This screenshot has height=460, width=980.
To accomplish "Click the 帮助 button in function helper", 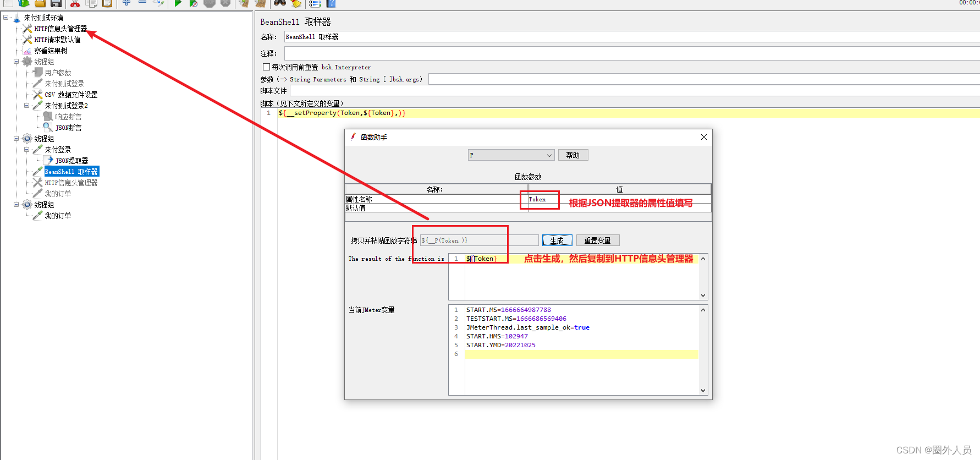I will 573,155.
